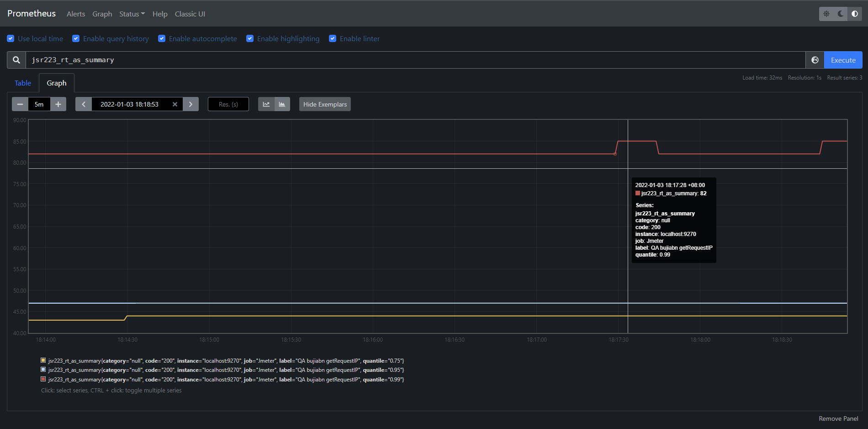Switch graph to stacked chart icon

[x=282, y=104]
